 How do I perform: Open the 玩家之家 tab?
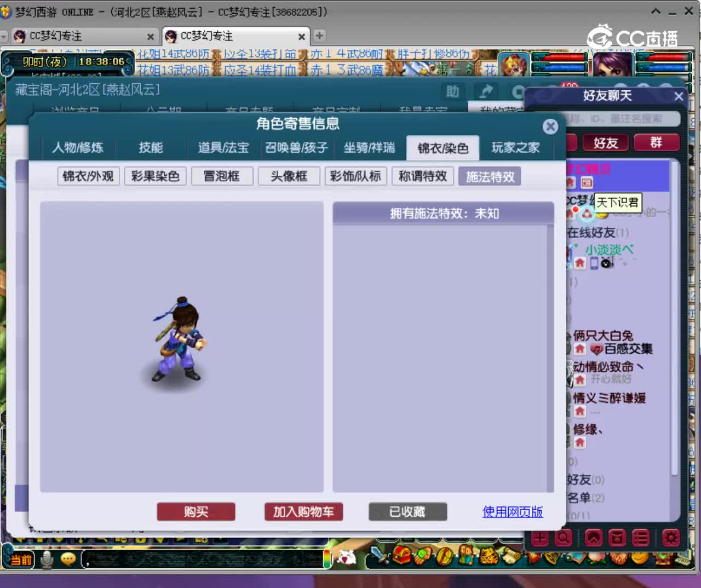point(515,148)
